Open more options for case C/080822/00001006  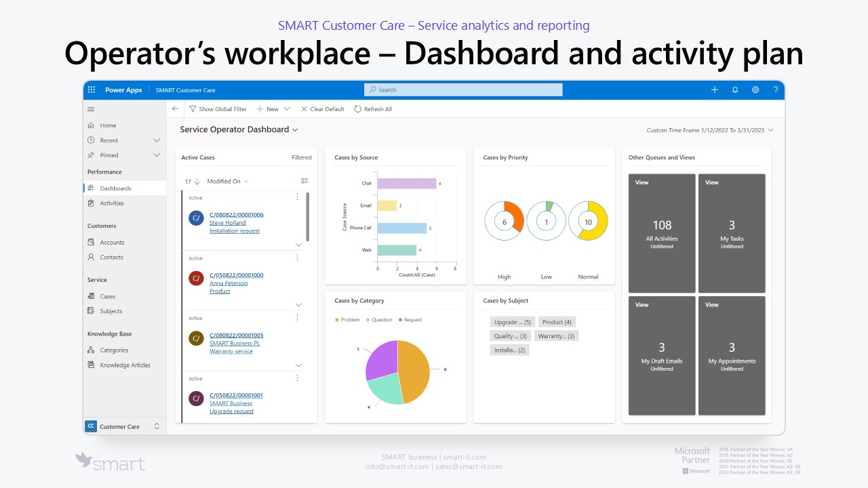297,197
